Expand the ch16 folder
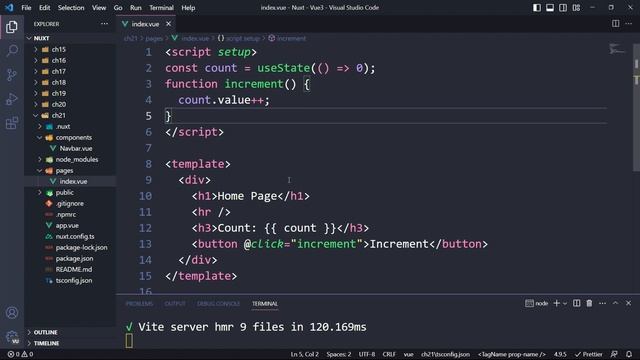640x360 pixels. pyautogui.click(x=70, y=60)
